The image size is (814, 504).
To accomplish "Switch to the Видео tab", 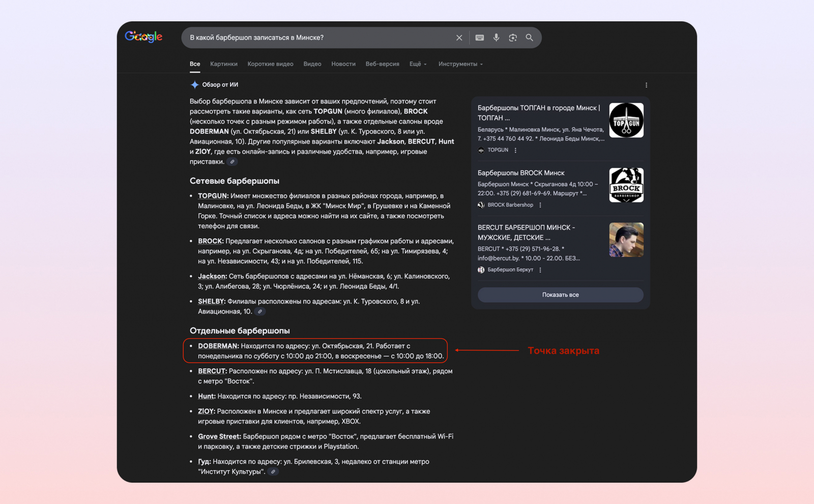I will tap(312, 64).
